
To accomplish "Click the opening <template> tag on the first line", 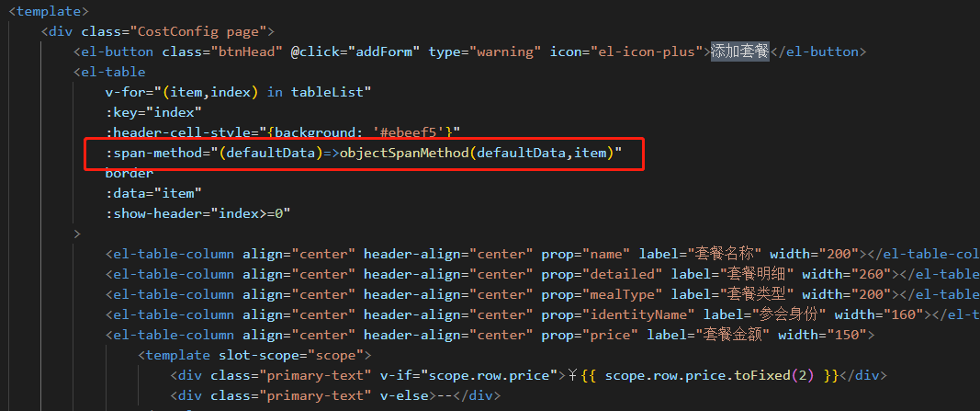I will pos(48,11).
